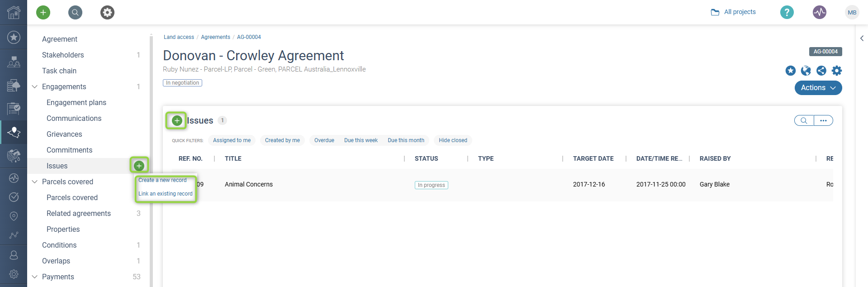
Task: Open the Animal Concerns issue row
Action: tap(498, 185)
